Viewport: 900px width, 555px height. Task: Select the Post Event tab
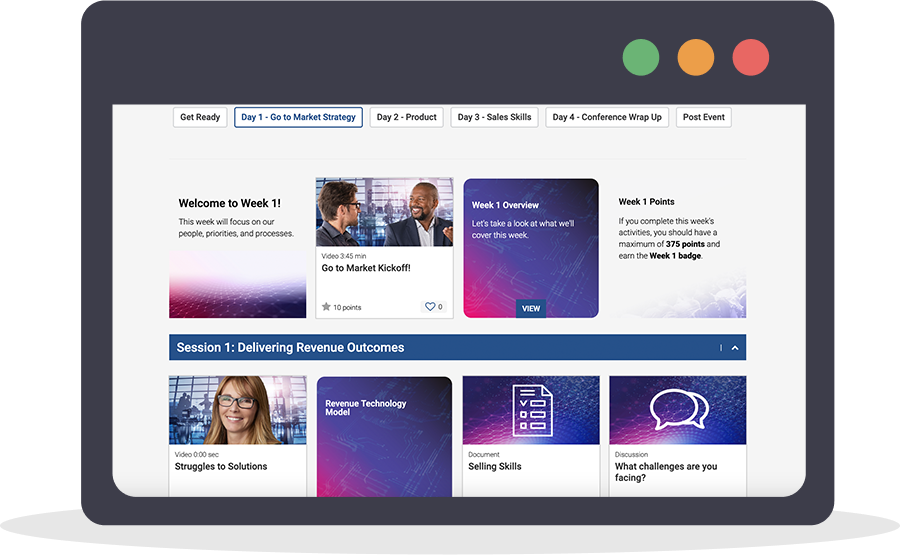point(703,118)
